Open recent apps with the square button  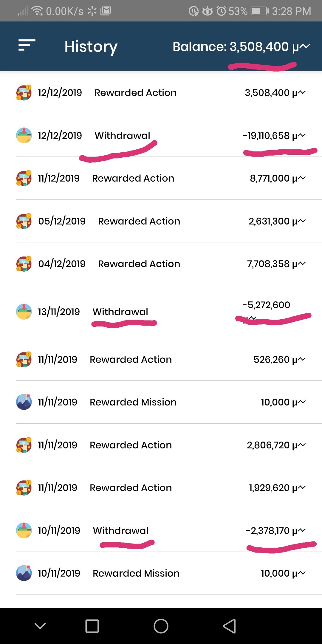(92, 626)
